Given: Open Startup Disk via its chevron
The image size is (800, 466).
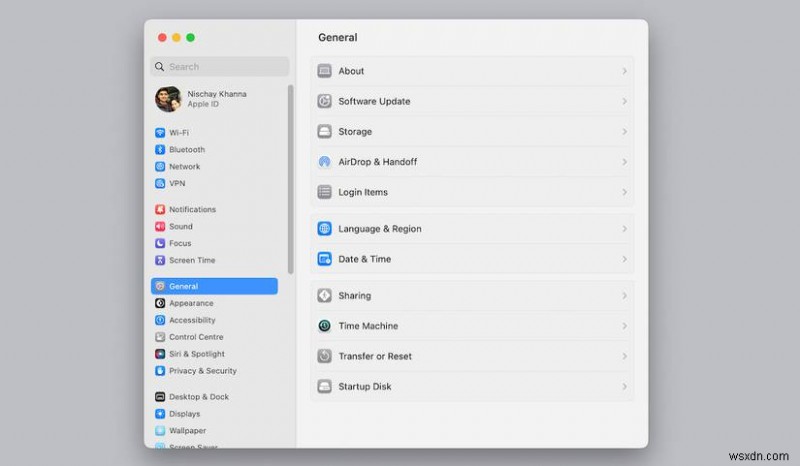Looking at the screenshot, I should click(624, 386).
